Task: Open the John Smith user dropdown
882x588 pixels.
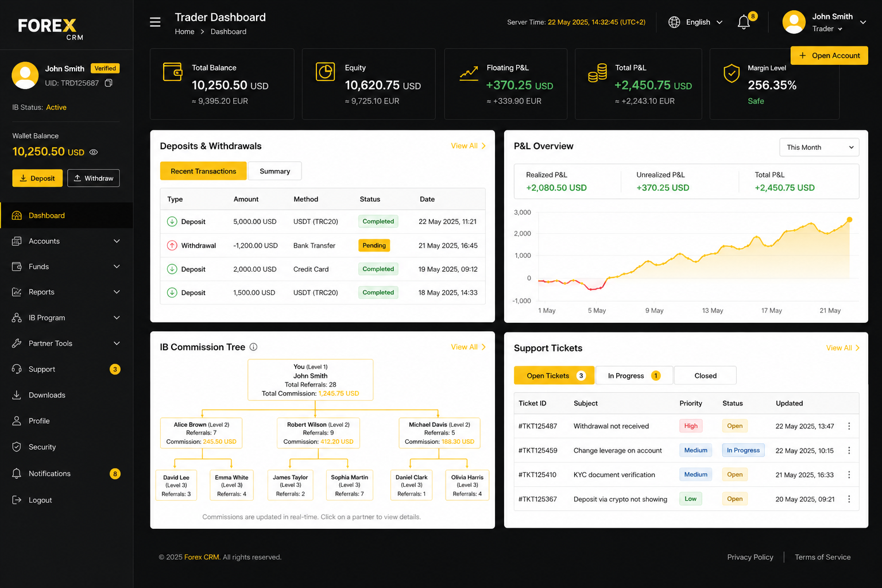Action: [x=825, y=22]
